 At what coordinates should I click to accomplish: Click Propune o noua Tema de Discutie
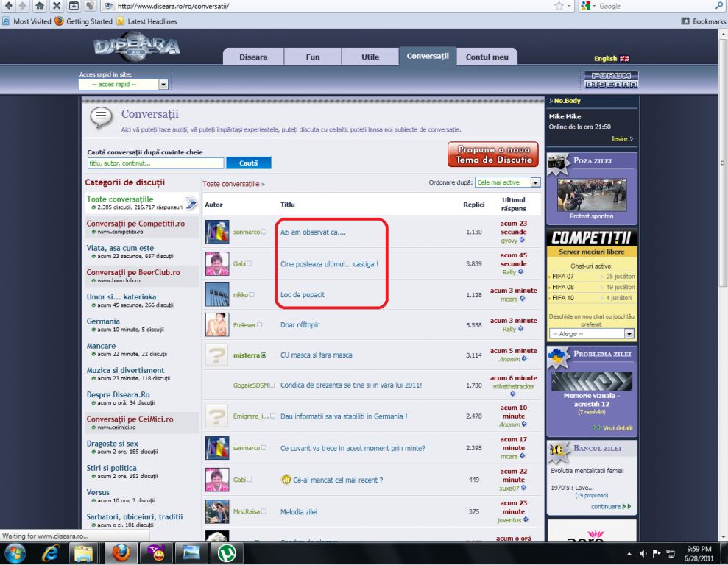(x=493, y=154)
